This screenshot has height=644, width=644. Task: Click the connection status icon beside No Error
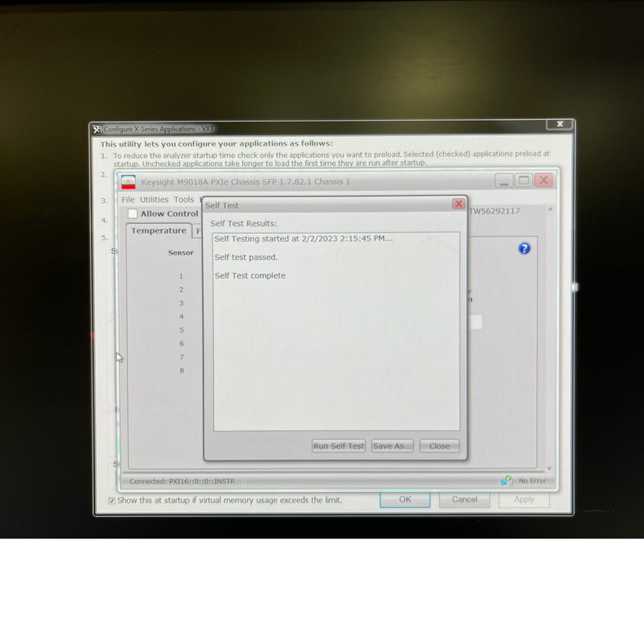pyautogui.click(x=506, y=481)
